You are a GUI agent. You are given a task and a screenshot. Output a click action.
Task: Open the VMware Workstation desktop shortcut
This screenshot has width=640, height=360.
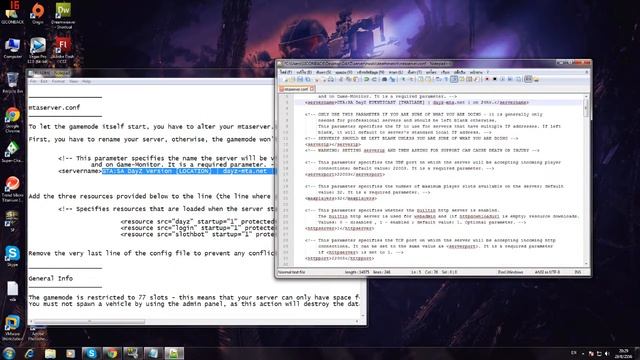coord(12,328)
